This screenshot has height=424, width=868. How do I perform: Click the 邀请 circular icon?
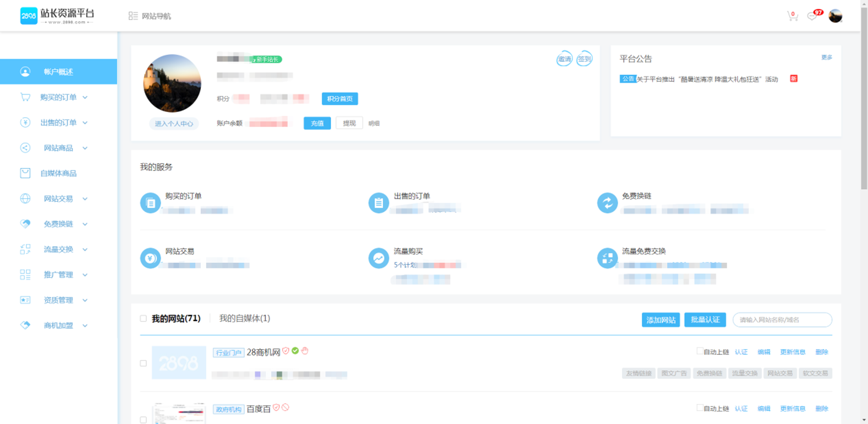[564, 59]
